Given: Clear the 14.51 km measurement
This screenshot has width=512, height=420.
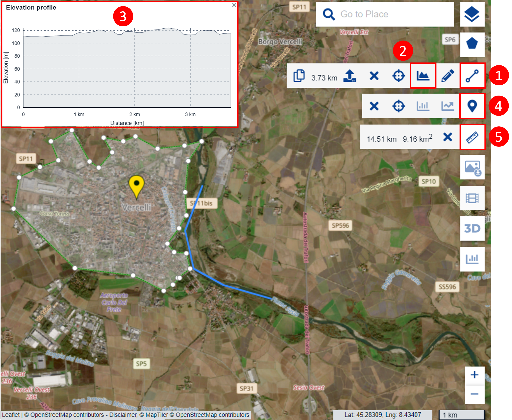Looking at the screenshot, I should click(447, 137).
